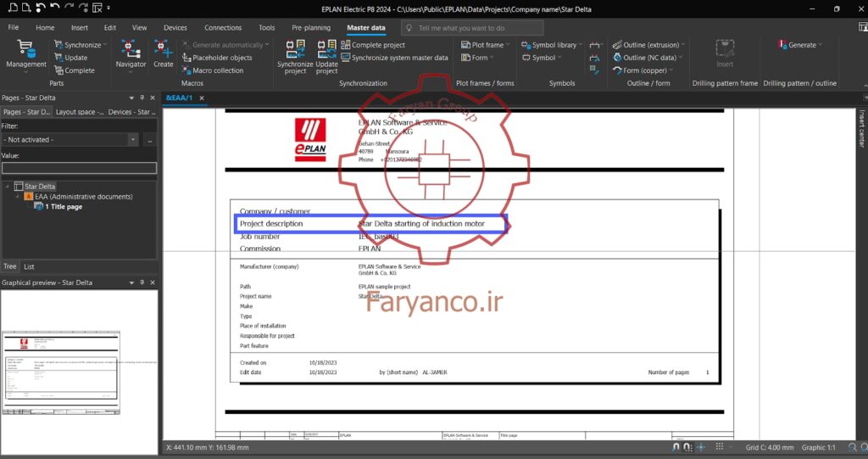This screenshot has width=868, height=459.
Task: Click Generate drilling pattern icon
Action: [782, 45]
